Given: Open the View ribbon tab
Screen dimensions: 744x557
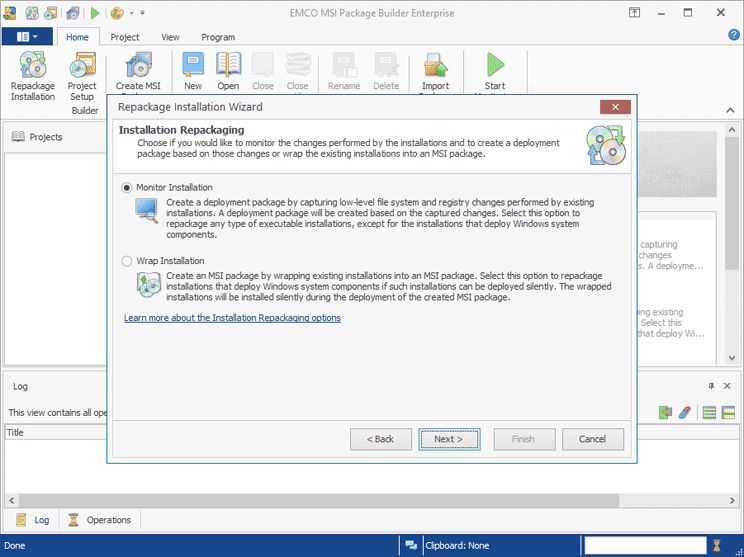Looking at the screenshot, I should click(170, 37).
